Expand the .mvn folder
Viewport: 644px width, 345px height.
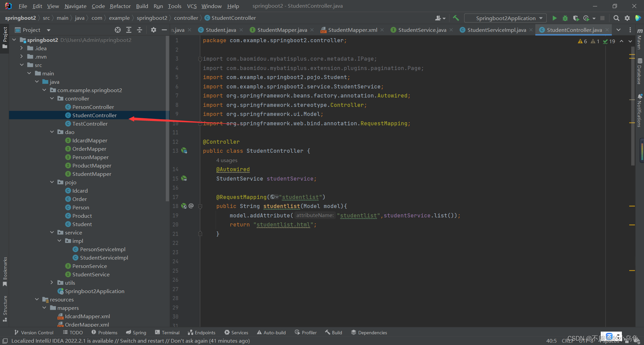(x=21, y=57)
